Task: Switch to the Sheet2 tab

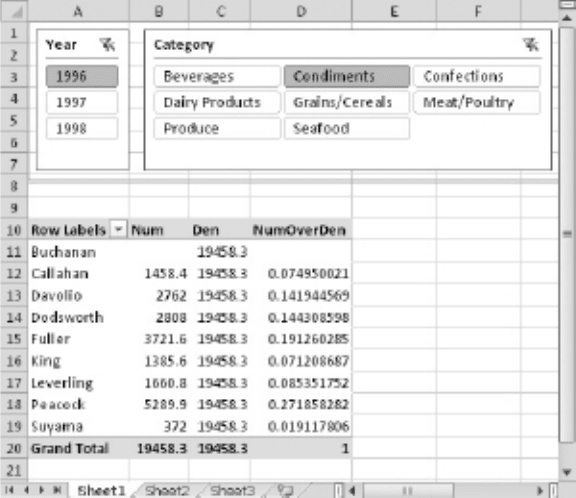Action: 167,490
